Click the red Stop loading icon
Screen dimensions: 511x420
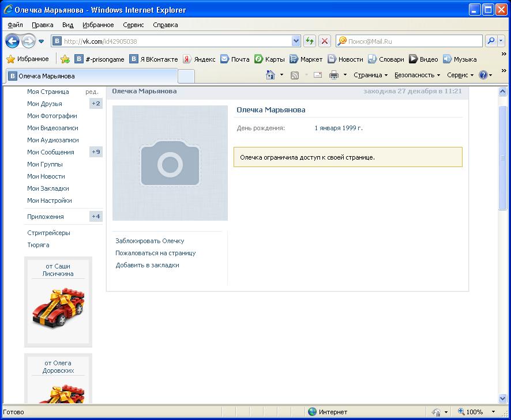325,41
